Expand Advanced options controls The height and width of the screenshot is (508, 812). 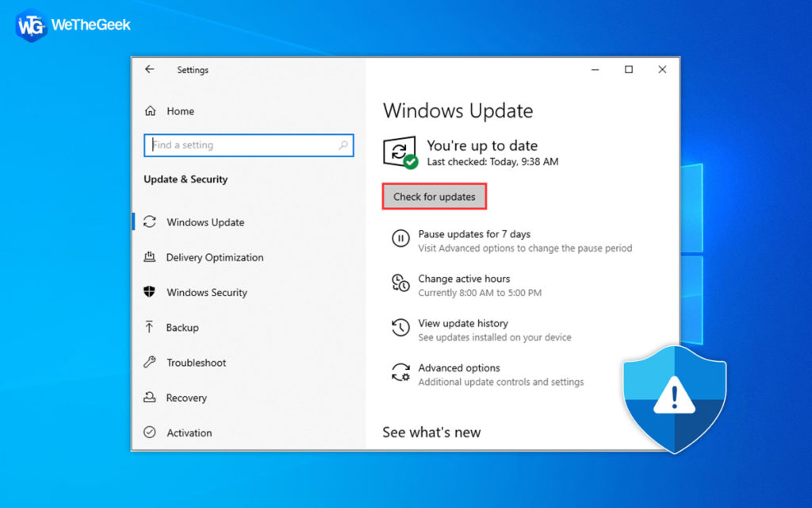458,368
